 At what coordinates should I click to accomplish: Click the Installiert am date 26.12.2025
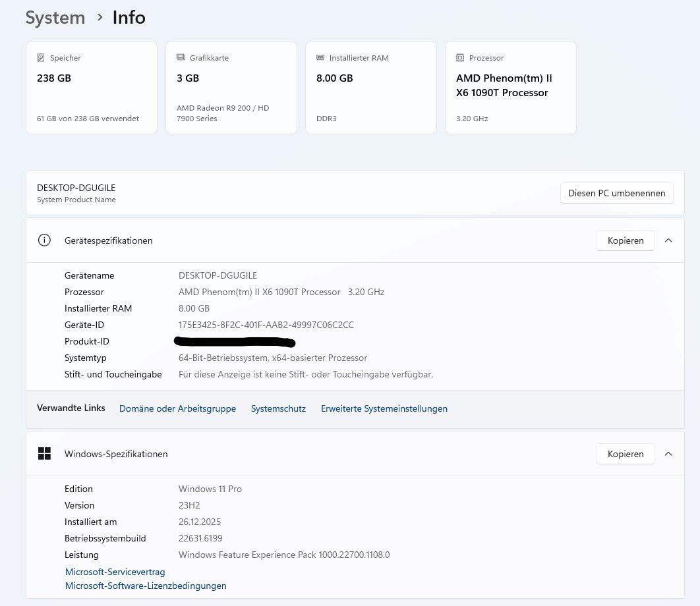click(200, 522)
